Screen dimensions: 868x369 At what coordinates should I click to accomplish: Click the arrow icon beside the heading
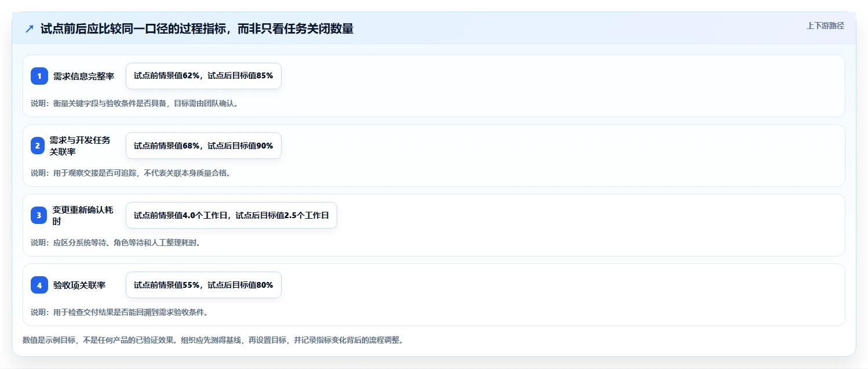[30, 29]
